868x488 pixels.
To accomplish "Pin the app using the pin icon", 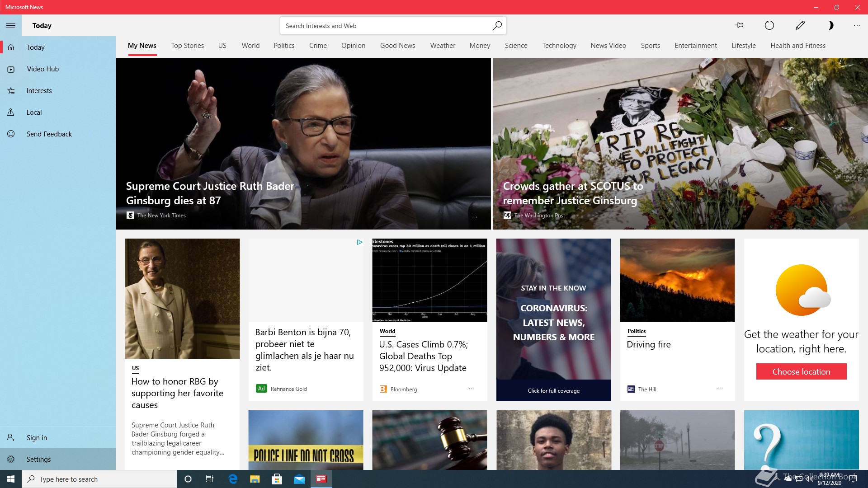I will point(739,25).
